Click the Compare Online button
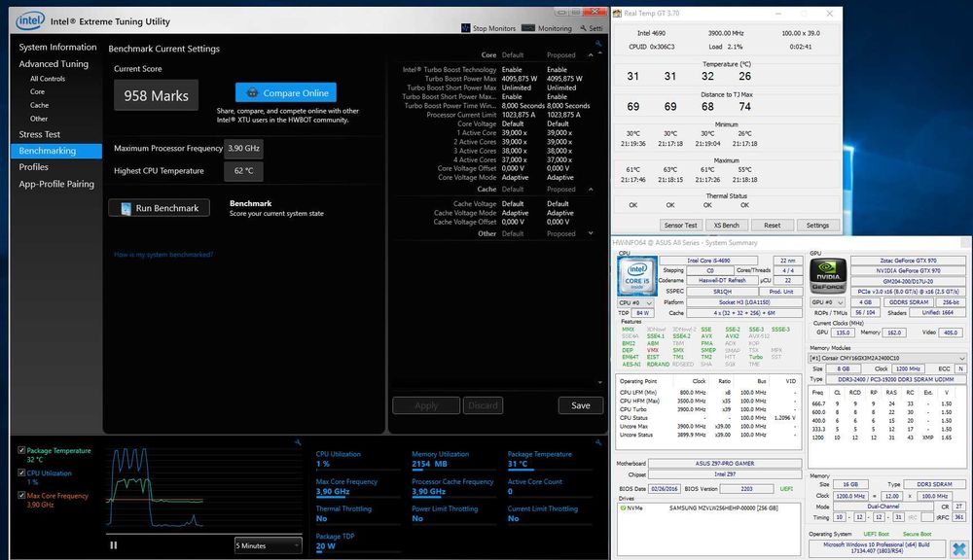This screenshot has width=973, height=560. click(286, 92)
